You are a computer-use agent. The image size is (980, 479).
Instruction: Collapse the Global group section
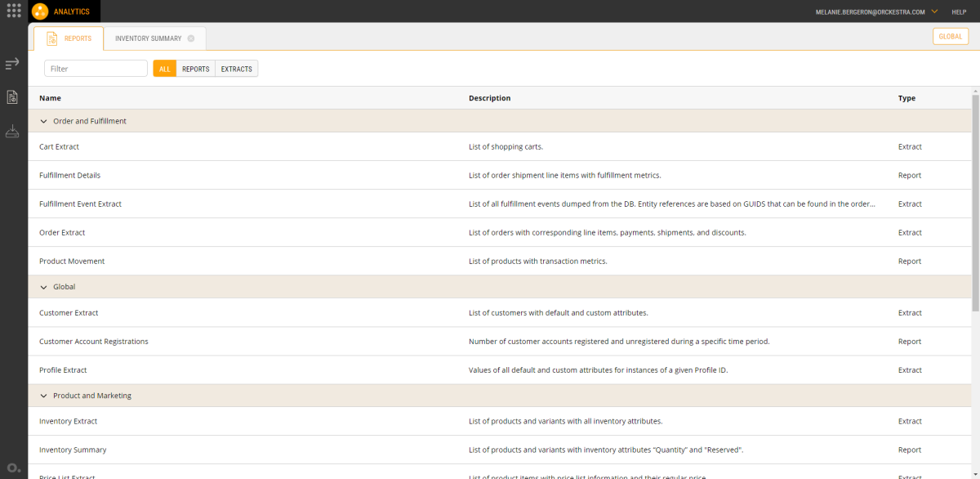[44, 287]
